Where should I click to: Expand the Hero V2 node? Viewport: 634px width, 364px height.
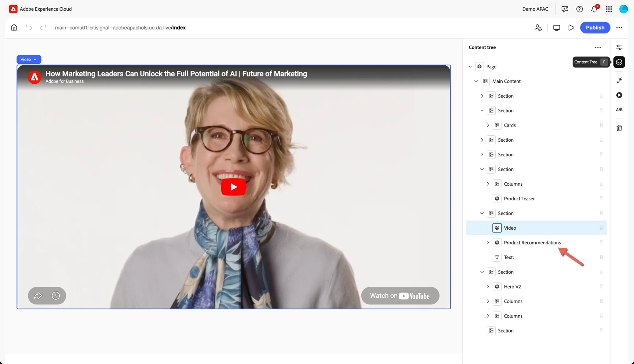488,287
